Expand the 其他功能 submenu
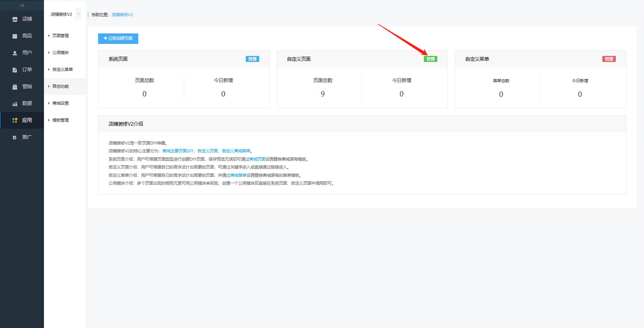The height and width of the screenshot is (328, 644). tap(65, 86)
